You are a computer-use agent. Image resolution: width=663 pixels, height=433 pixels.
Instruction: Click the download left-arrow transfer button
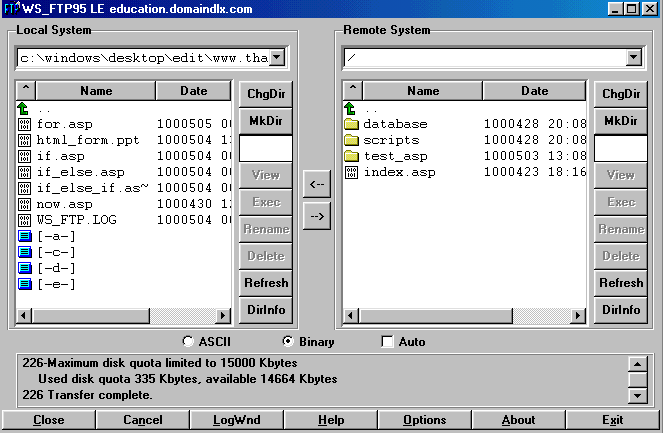317,184
